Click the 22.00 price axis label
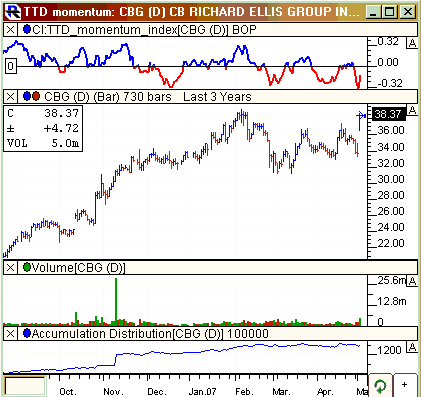This screenshot has width=421, height=397. click(391, 243)
